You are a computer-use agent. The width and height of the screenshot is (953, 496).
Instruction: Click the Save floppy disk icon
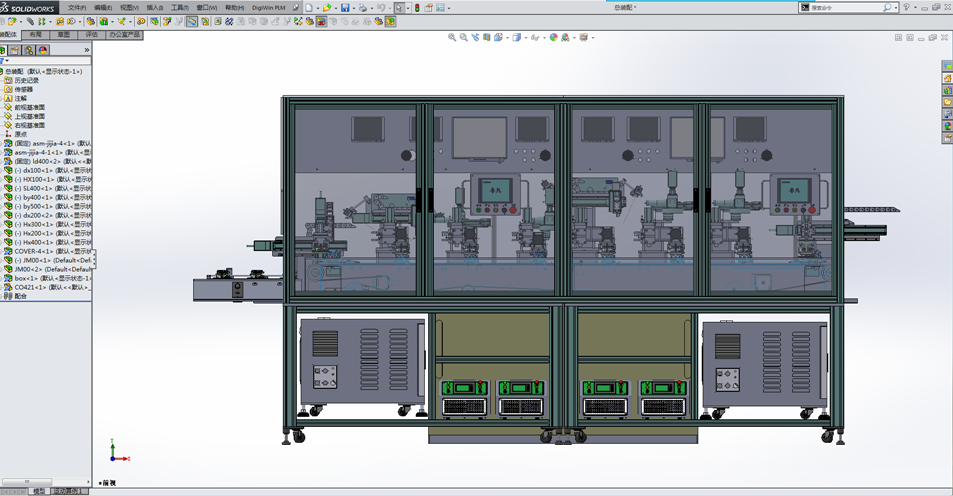point(345,7)
